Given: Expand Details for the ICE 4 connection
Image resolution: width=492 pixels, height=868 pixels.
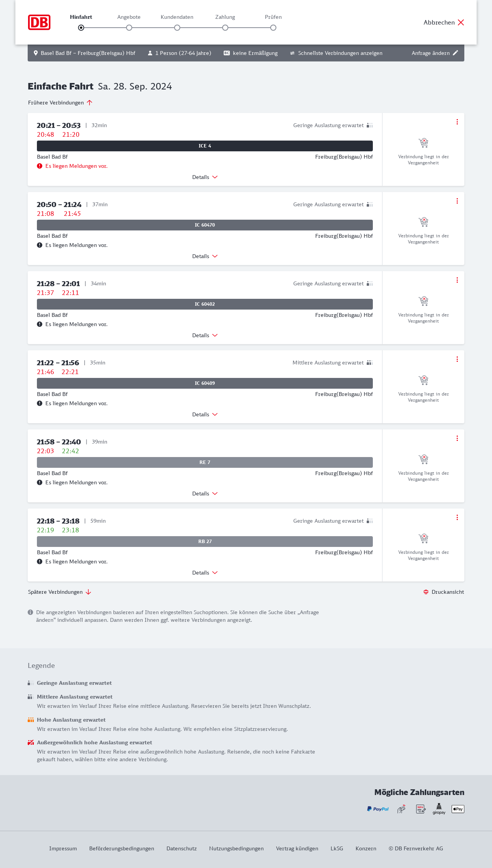Looking at the screenshot, I should tap(205, 177).
